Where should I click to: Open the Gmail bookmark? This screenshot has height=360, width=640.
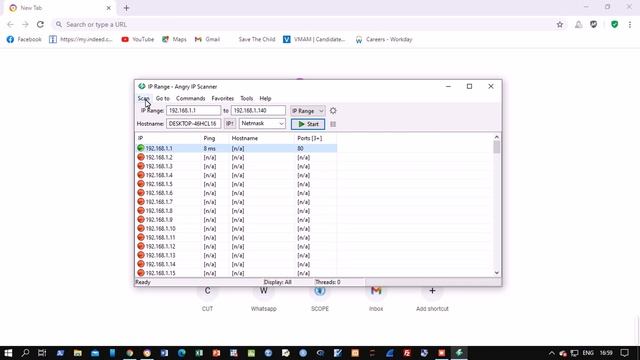pos(207,39)
